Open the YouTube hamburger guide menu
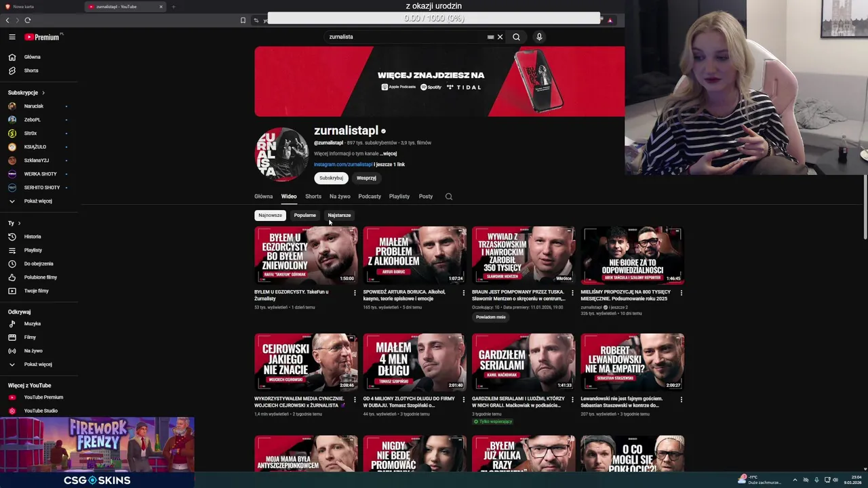Viewport: 868px width, 488px height. click(12, 37)
